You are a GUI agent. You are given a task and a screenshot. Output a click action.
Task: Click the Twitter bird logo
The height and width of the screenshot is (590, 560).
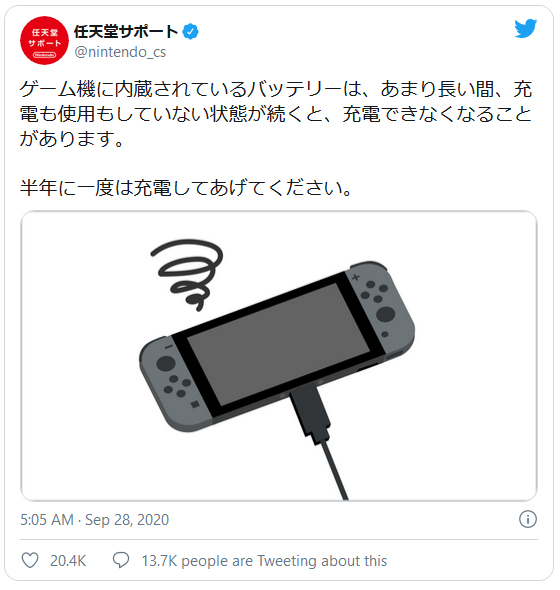tap(525, 28)
